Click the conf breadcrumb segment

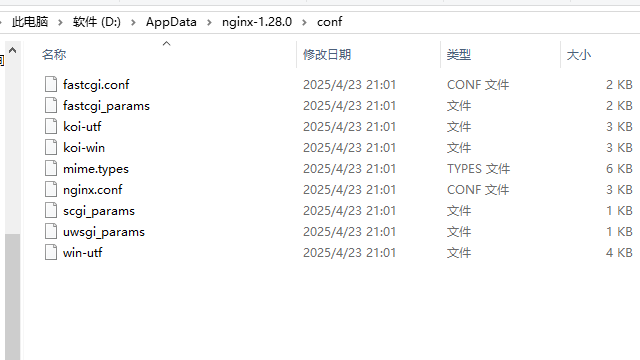click(x=329, y=22)
